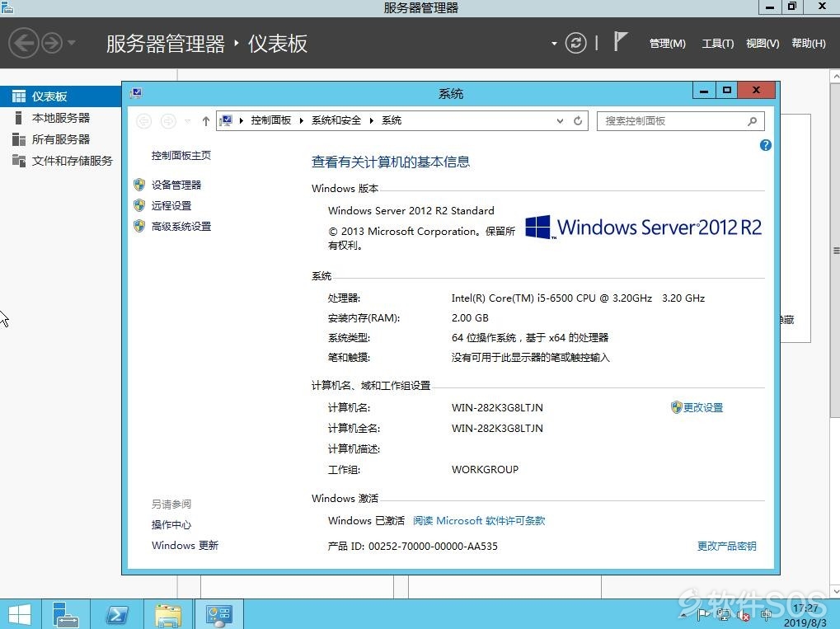Click the Server Manager back arrow
The image size is (840, 629).
(24, 43)
